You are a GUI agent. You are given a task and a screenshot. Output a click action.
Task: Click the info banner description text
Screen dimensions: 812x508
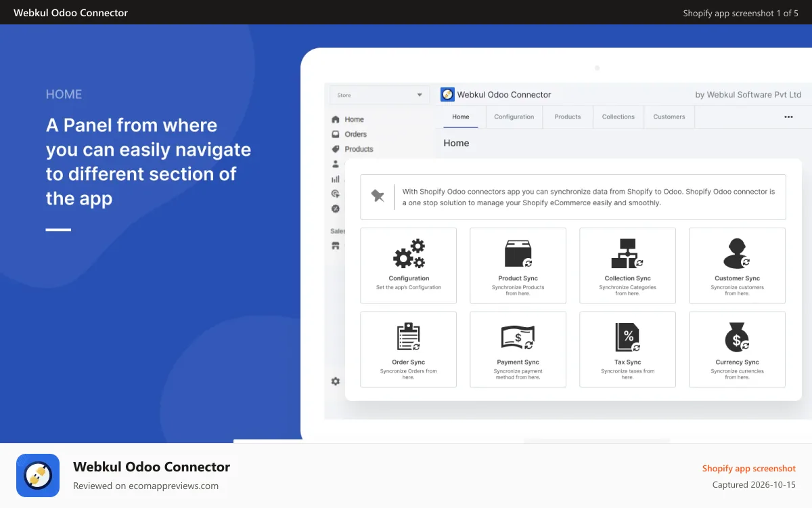tap(589, 197)
